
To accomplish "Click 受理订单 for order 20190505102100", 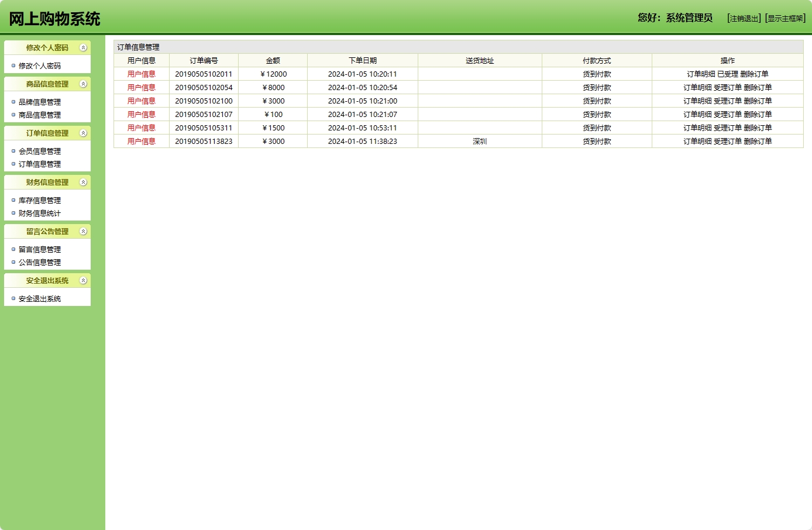I will click(728, 101).
